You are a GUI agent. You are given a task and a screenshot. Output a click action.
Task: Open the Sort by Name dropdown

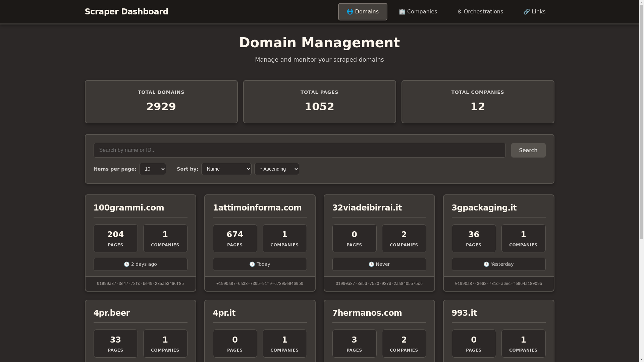point(226,169)
